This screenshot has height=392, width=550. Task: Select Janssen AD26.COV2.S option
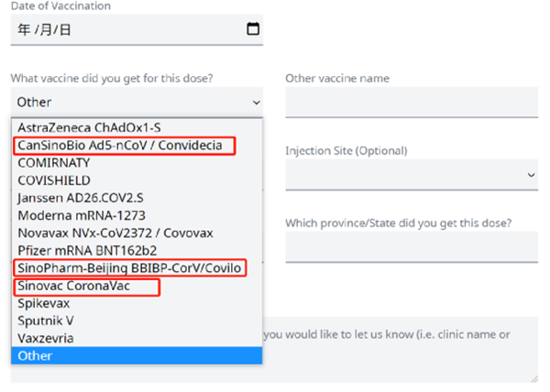[137, 198]
